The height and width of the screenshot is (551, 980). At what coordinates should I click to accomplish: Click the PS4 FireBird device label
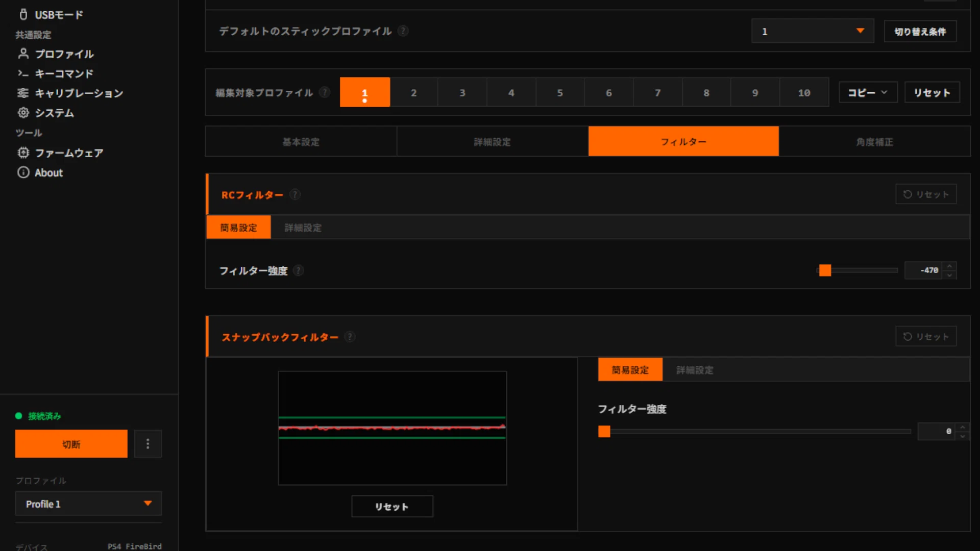135,546
